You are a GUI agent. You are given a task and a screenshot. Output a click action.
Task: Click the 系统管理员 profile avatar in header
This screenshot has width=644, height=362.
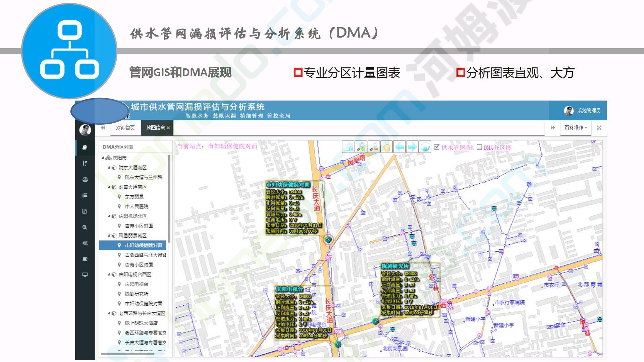[569, 111]
